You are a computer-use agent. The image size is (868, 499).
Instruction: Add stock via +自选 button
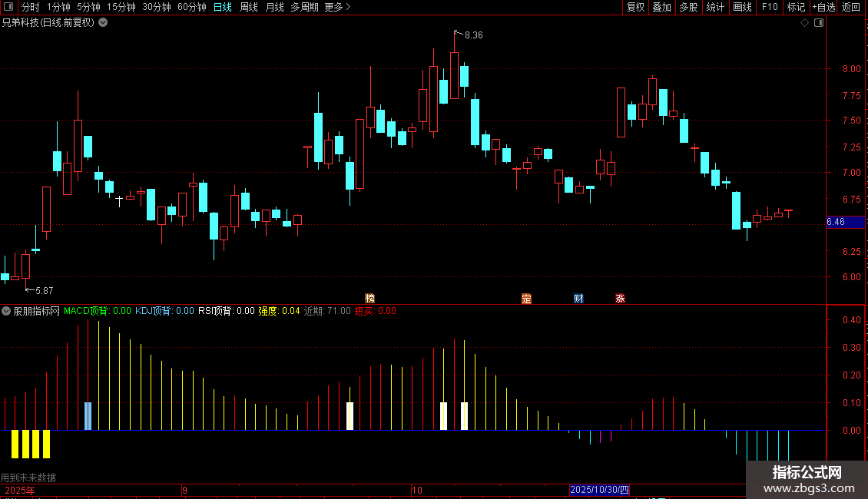[823, 7]
